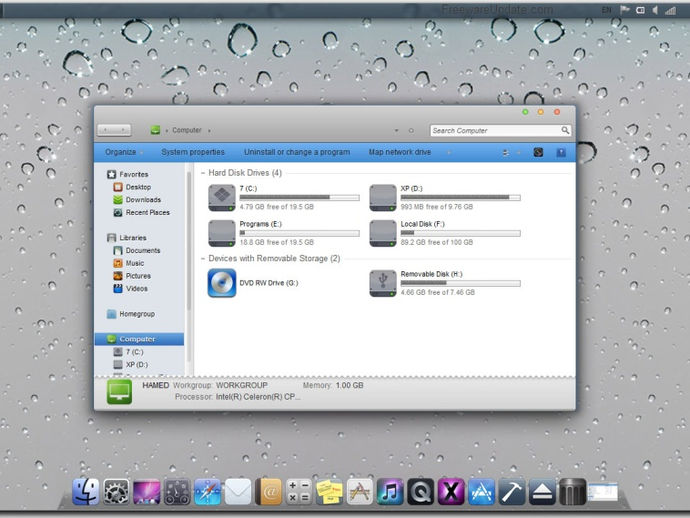Screen dimensions: 690x518
Task: Launch iTunes music note icon
Action: [390, 492]
